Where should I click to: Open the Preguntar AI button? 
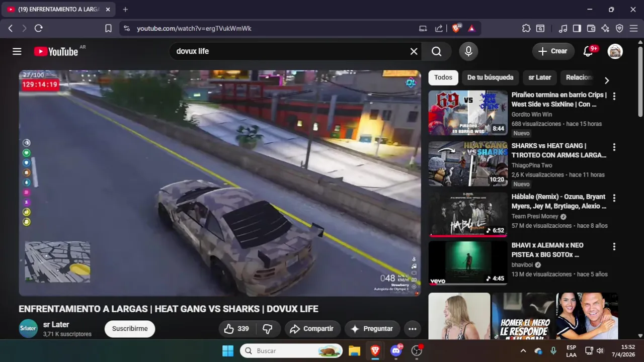(x=372, y=329)
